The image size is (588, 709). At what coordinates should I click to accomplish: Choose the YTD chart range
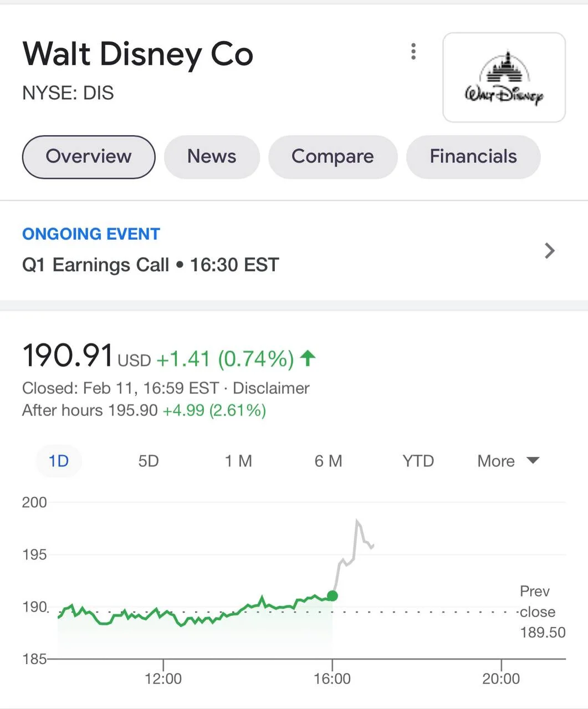tap(418, 461)
